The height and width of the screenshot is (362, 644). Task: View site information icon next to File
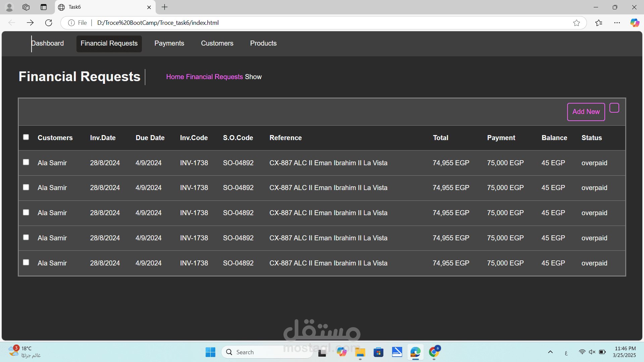(71, 23)
